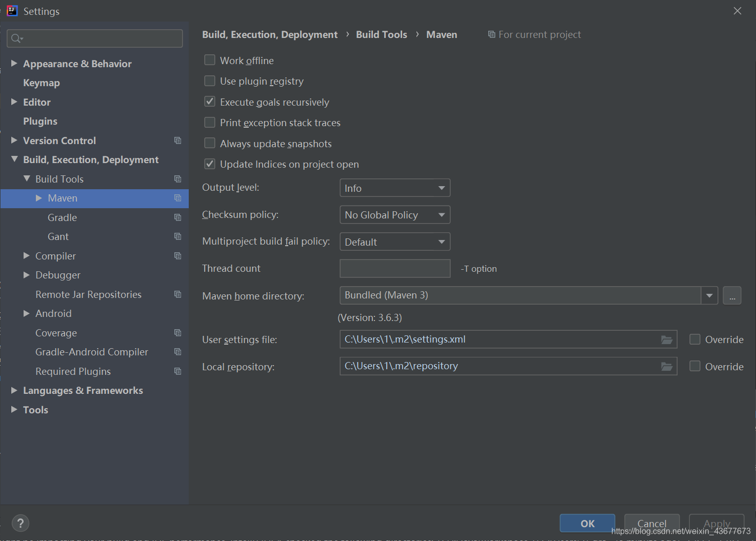
Task: Click the project icon beside Remote Jar Repositories
Action: (177, 294)
